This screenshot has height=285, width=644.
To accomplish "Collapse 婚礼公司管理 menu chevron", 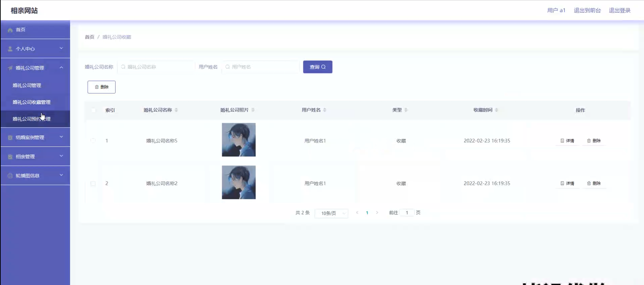I will [x=61, y=68].
